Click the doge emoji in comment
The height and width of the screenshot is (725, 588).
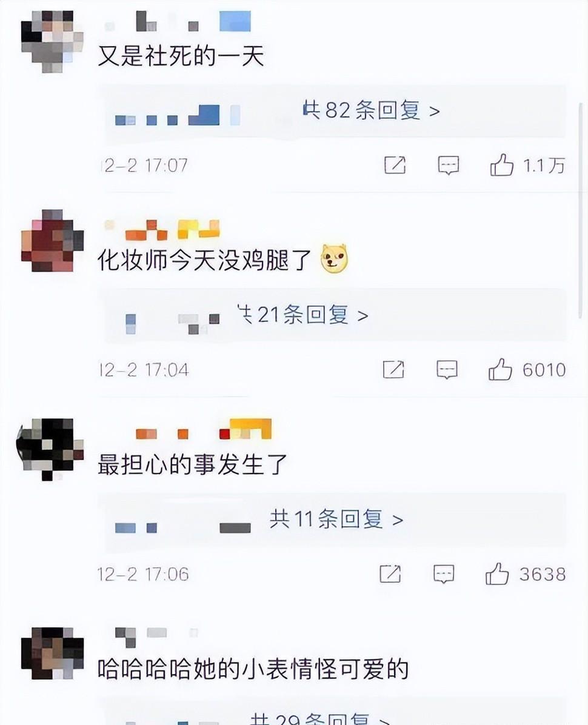click(x=334, y=258)
